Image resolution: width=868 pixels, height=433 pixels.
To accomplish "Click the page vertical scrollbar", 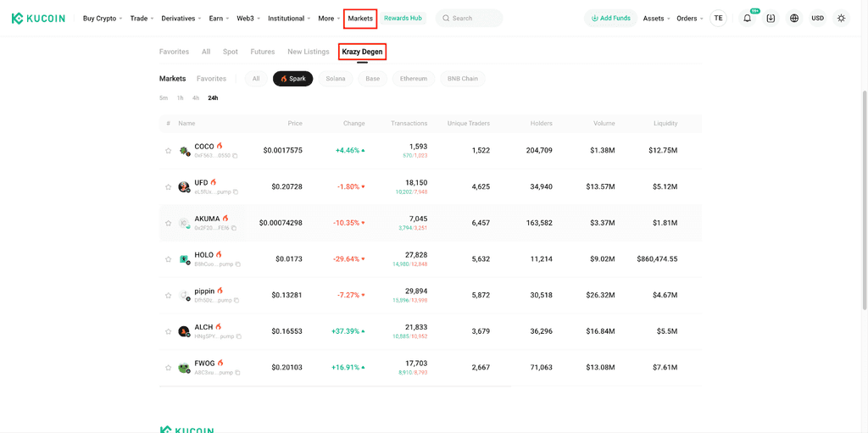I will (865, 200).
